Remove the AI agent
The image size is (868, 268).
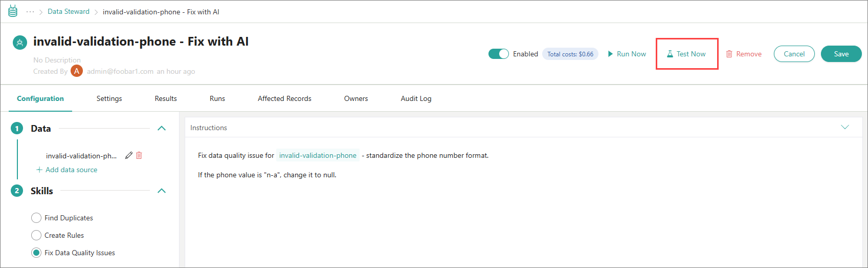coord(744,54)
